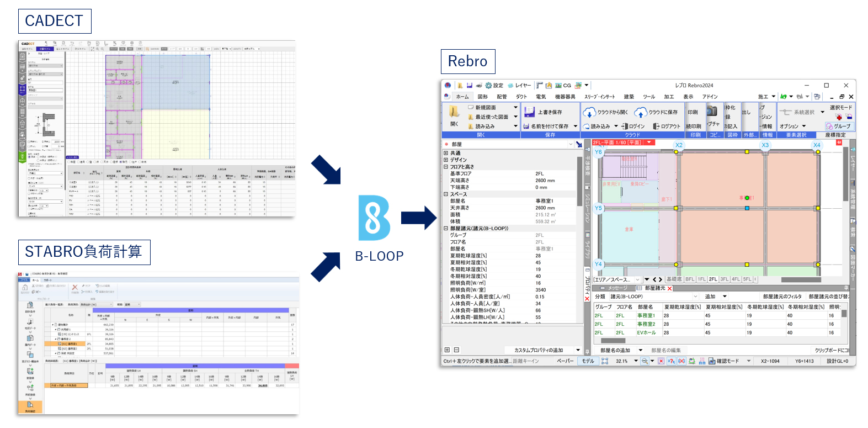
Task: Toggle the Paper view mode button
Action: click(565, 361)
